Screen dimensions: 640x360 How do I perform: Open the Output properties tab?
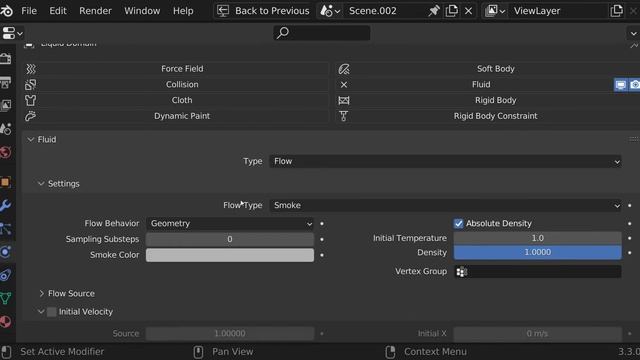6,83
